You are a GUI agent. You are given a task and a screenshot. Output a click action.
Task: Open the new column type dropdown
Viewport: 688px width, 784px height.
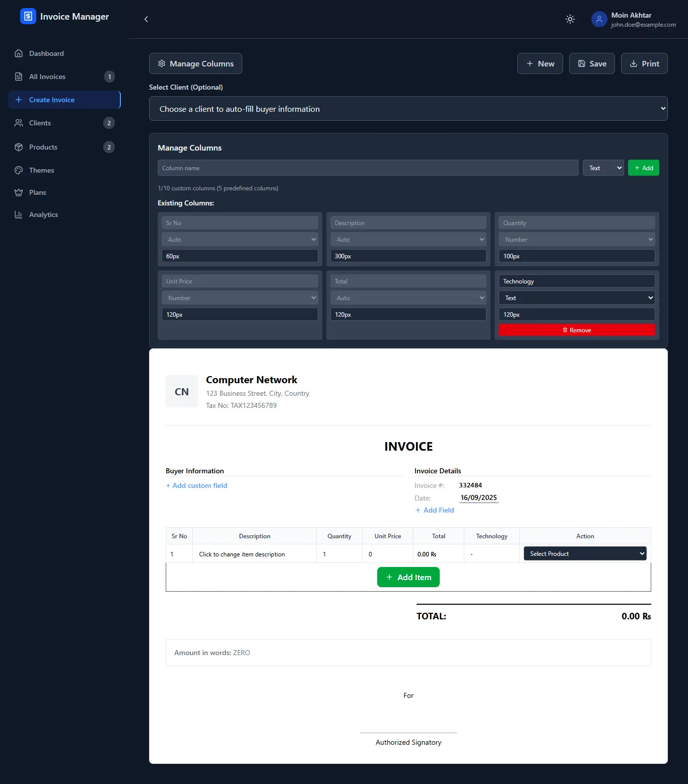[x=603, y=168]
